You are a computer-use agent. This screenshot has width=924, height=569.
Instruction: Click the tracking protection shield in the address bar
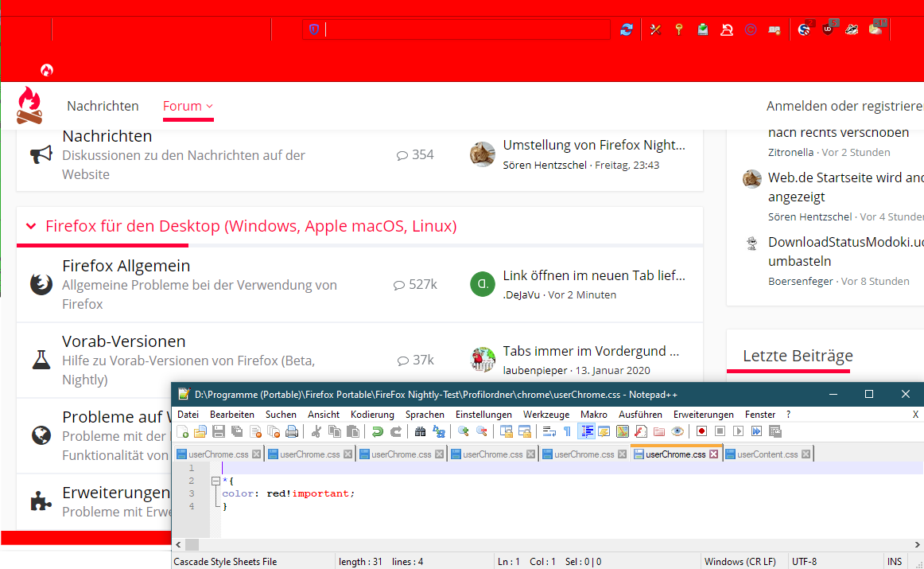pyautogui.click(x=314, y=29)
